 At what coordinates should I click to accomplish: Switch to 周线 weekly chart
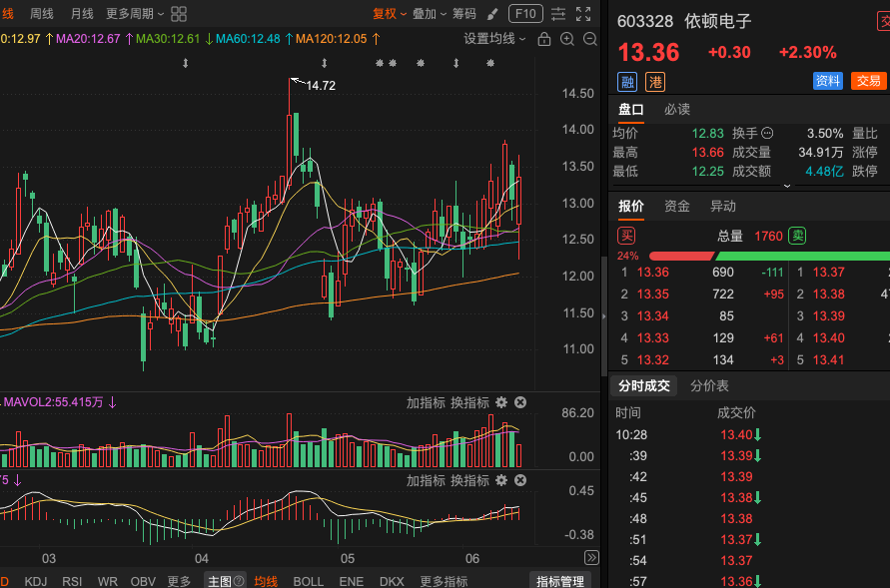click(x=41, y=14)
